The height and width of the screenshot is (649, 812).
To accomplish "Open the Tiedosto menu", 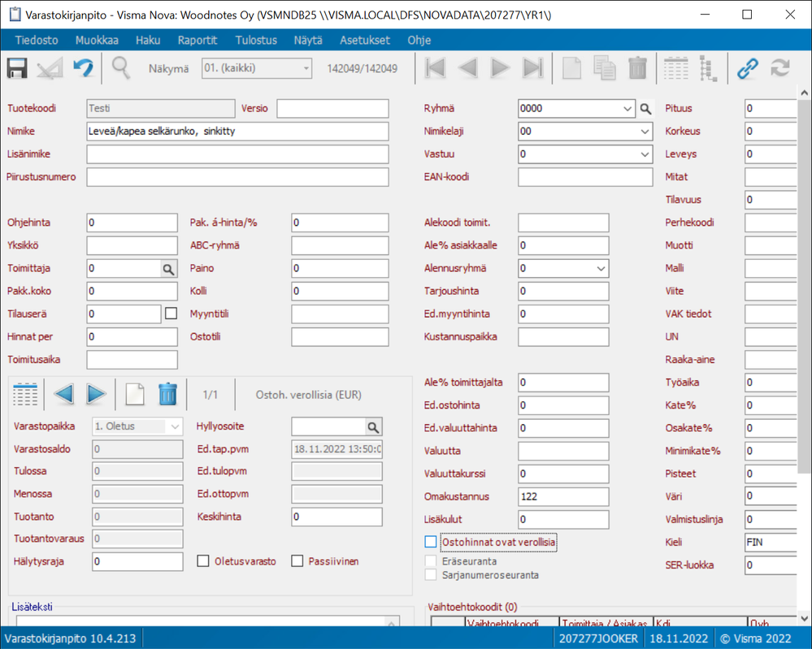I will point(37,40).
